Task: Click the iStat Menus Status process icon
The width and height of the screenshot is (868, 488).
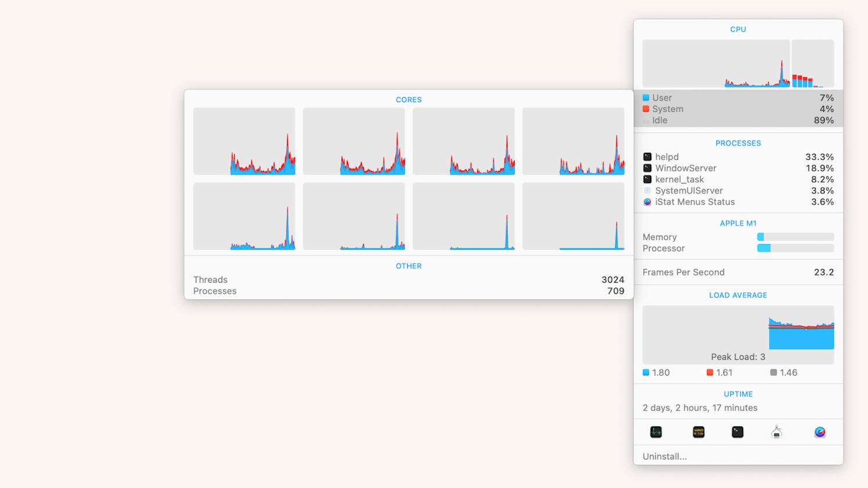Action: pos(647,202)
